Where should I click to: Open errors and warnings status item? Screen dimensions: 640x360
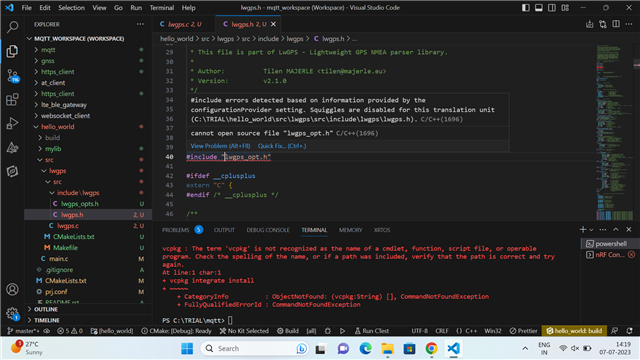70,331
